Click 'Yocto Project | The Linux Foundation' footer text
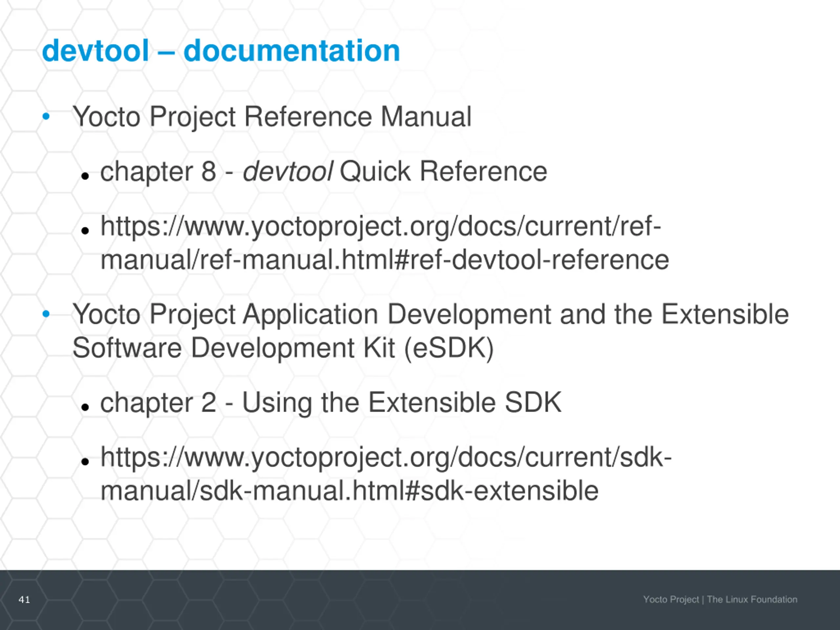This screenshot has height=630, width=840. [720, 599]
